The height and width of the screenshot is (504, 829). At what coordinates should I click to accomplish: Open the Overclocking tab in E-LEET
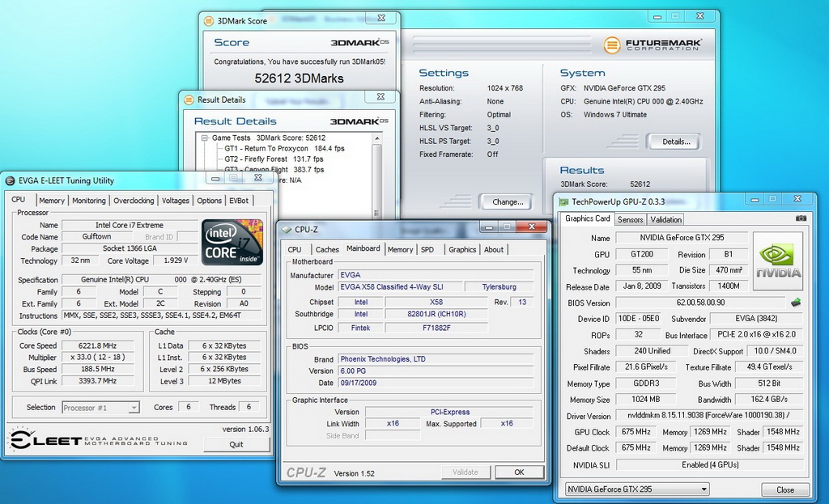[x=134, y=201]
